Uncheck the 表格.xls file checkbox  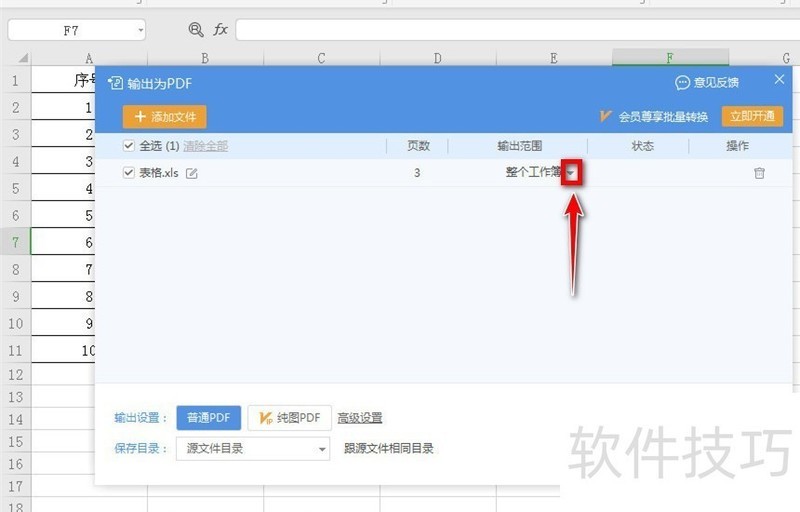click(x=129, y=172)
